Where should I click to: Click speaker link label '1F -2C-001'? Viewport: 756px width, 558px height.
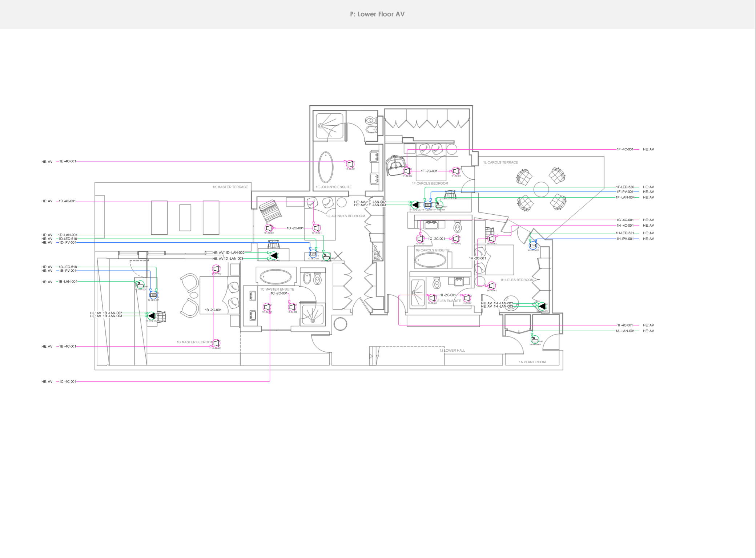(429, 171)
